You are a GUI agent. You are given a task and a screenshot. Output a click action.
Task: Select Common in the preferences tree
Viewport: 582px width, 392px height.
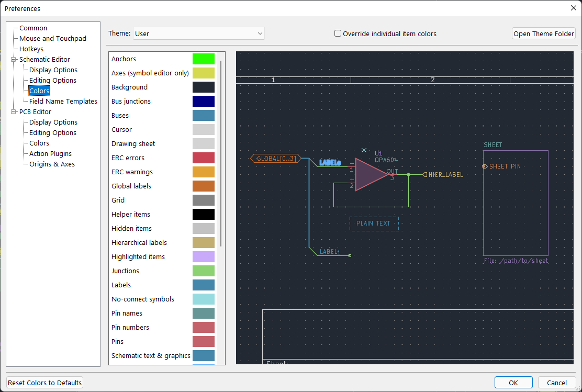point(33,28)
